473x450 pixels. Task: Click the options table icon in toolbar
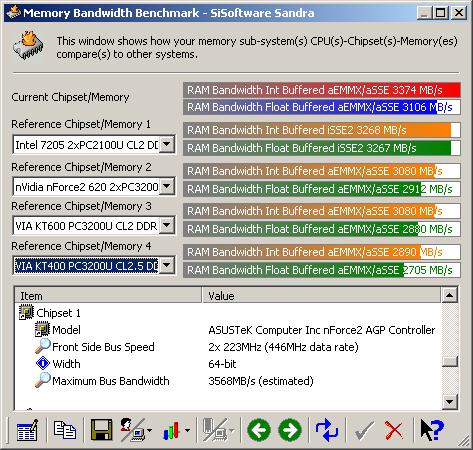click(x=27, y=430)
